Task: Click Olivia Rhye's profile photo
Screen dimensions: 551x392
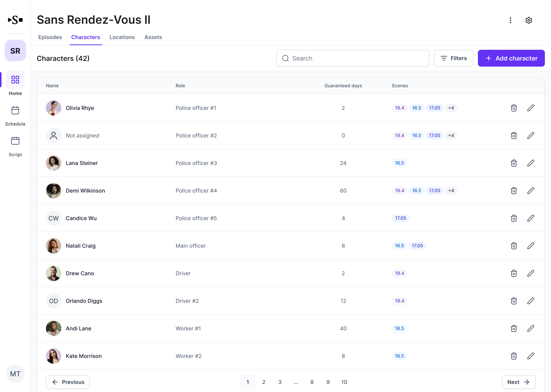Action: [54, 108]
